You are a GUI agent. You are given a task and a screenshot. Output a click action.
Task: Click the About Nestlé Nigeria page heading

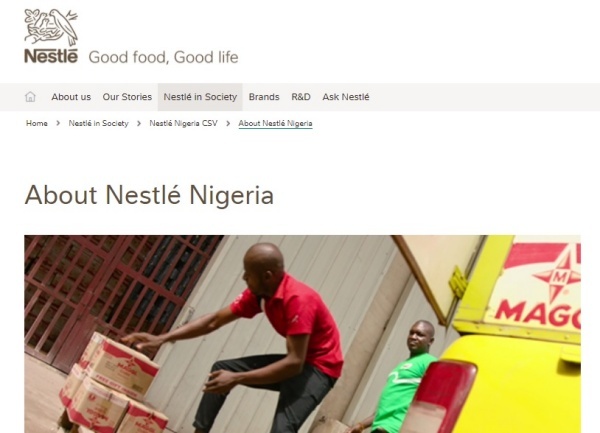[x=149, y=195]
